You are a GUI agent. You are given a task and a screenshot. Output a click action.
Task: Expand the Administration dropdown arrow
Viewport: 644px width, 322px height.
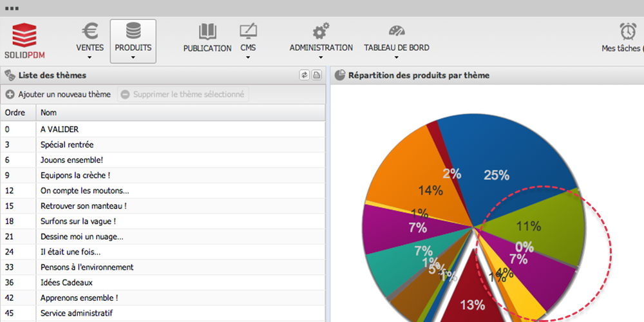(x=321, y=57)
